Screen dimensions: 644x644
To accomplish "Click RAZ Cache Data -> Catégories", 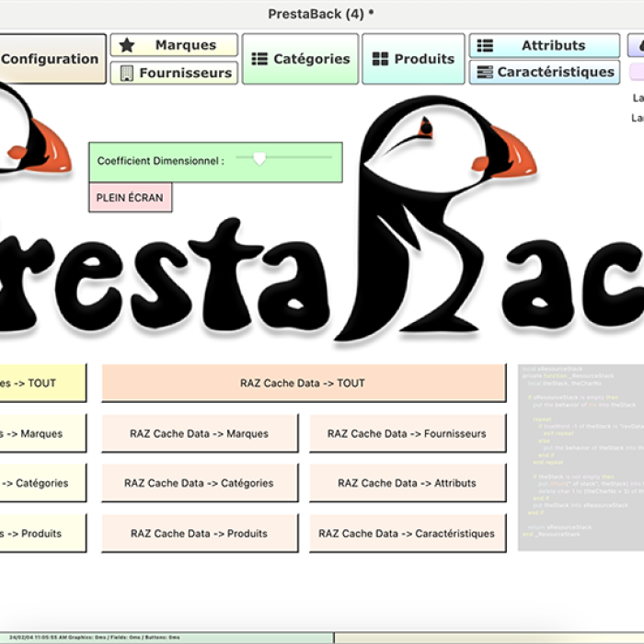I will (199, 483).
